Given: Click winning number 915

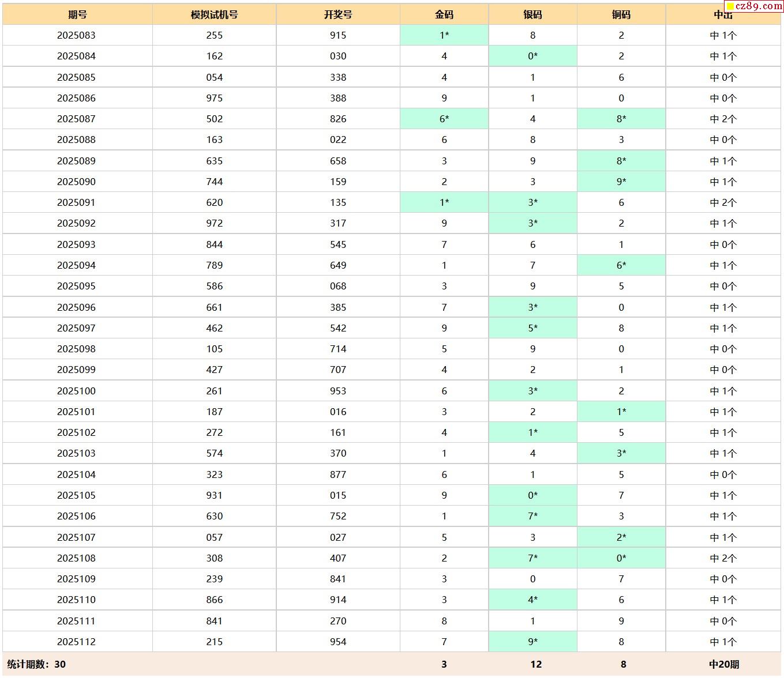Looking at the screenshot, I should 338,35.
